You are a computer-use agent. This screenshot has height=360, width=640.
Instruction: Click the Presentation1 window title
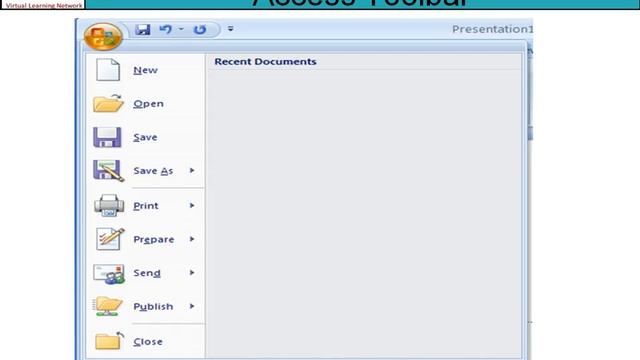(x=492, y=29)
